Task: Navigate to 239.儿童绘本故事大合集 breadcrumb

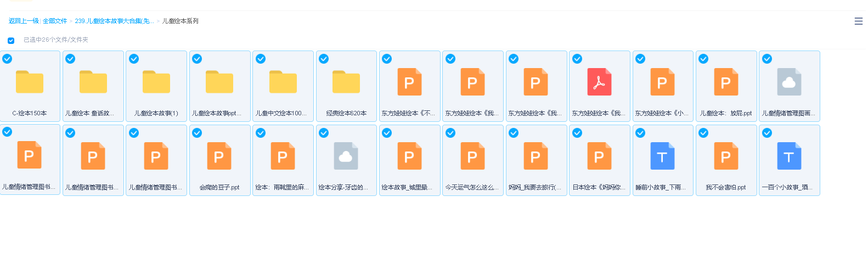Action: click(114, 21)
